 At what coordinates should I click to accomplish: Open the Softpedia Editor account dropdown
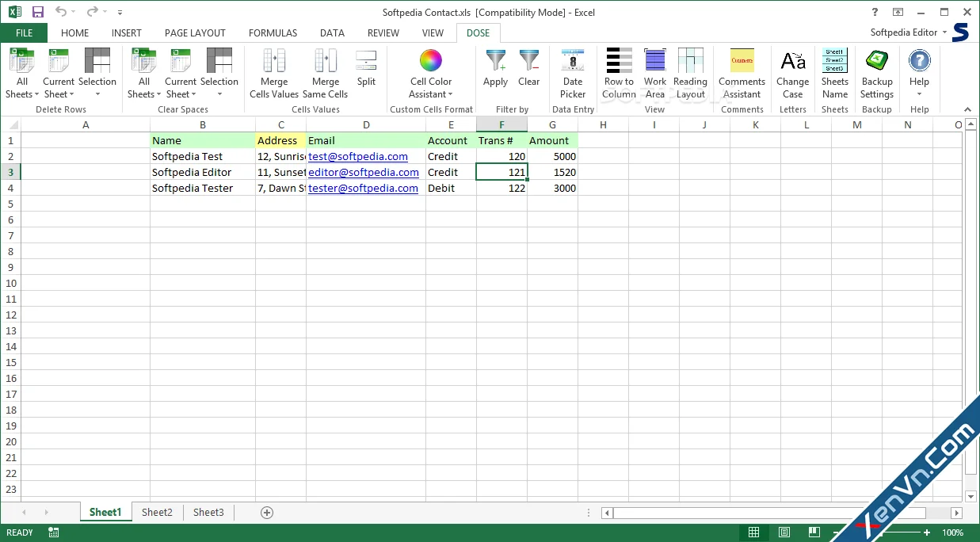908,32
